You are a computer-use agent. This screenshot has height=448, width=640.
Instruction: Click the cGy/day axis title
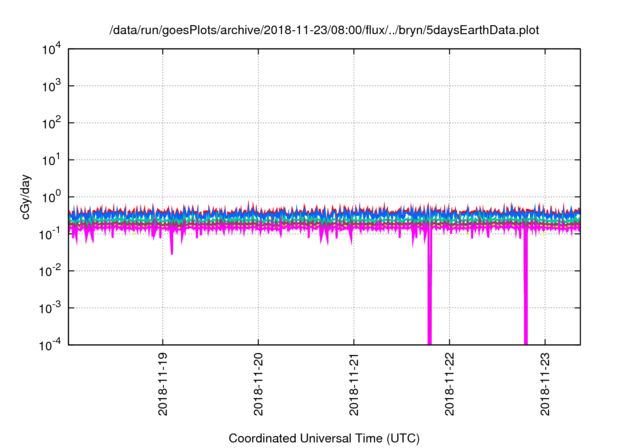tap(26, 197)
